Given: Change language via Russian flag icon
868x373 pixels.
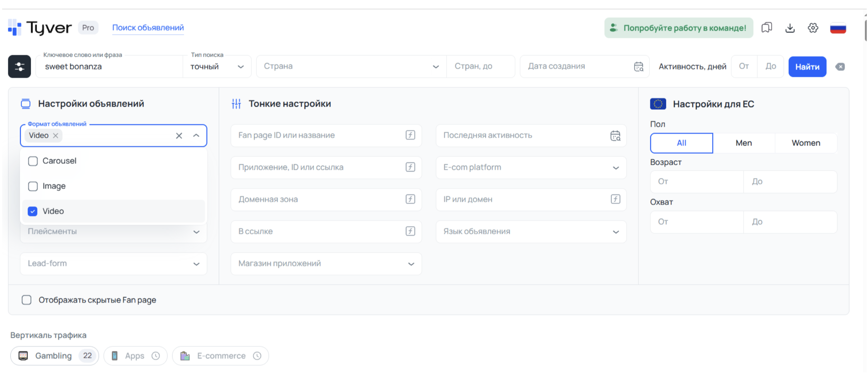Looking at the screenshot, I should [838, 28].
